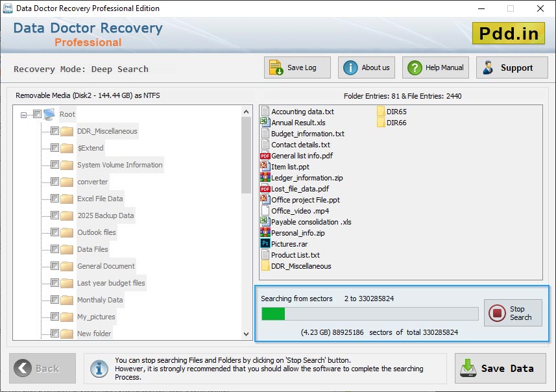
Task: Click the blue About us info icon
Action: [x=350, y=67]
